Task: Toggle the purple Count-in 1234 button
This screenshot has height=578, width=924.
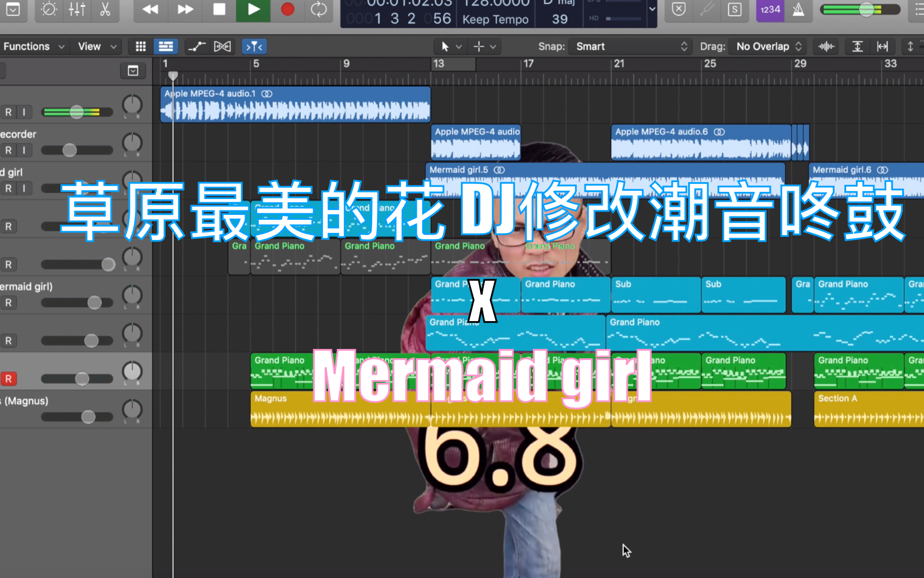Action: [x=770, y=9]
